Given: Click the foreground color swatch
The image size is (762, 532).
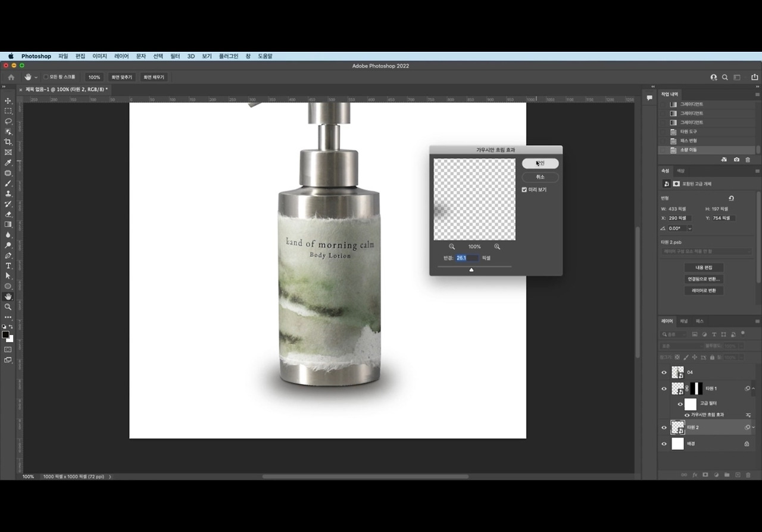Looking at the screenshot, I should click(x=6, y=335).
